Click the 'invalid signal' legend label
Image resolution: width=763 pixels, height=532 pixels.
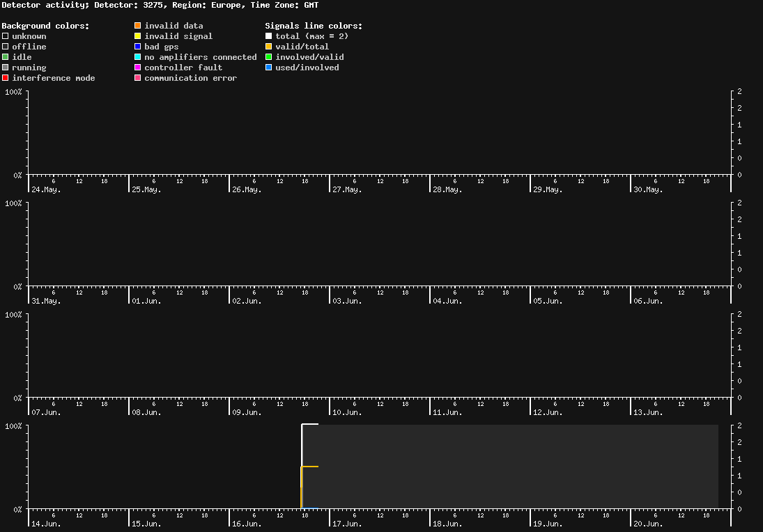click(x=178, y=36)
